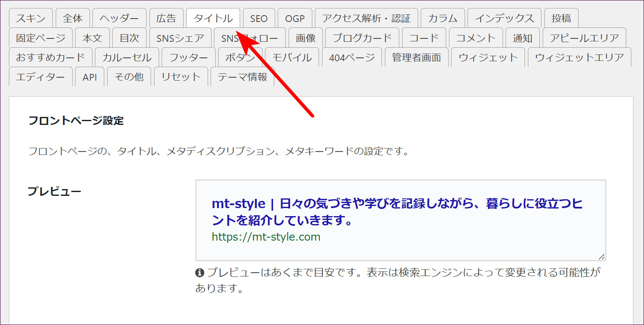
Task: Switch to the カラム tab
Action: 443,19
